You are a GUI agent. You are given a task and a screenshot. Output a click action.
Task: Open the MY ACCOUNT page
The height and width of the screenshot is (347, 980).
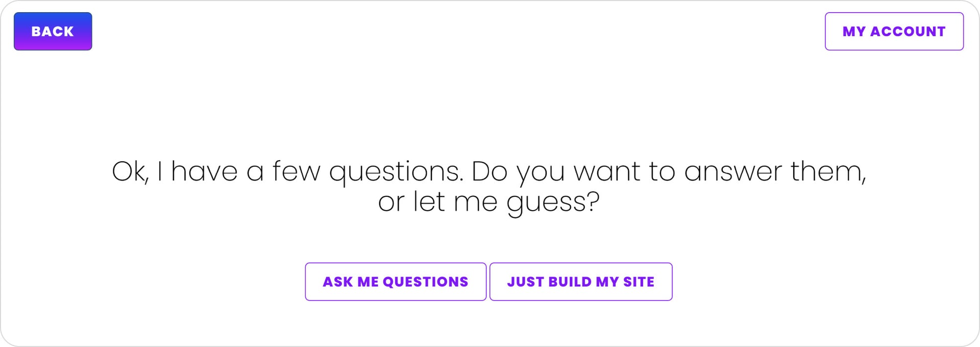click(x=894, y=31)
